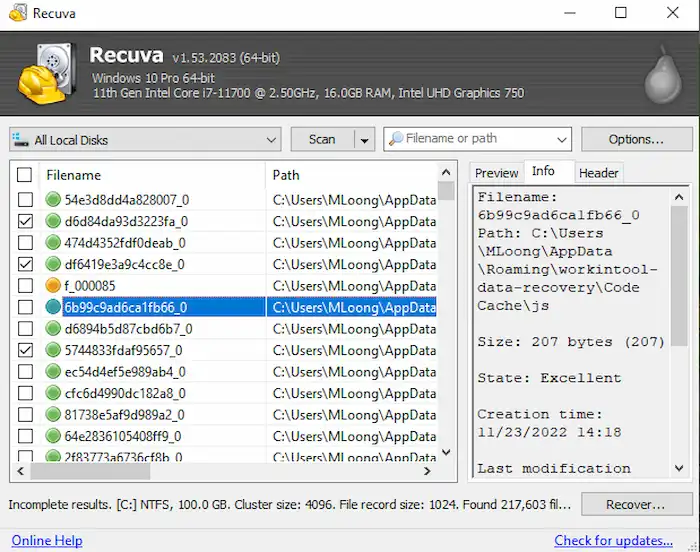The height and width of the screenshot is (552, 700).
Task: Check the box for f_000085
Action: [25, 285]
